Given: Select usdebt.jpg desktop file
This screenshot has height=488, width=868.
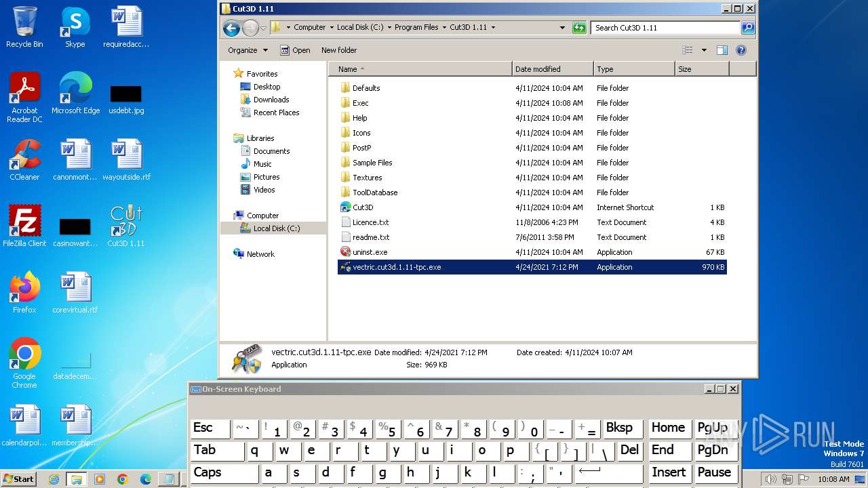Looking at the screenshot, I should [x=126, y=98].
